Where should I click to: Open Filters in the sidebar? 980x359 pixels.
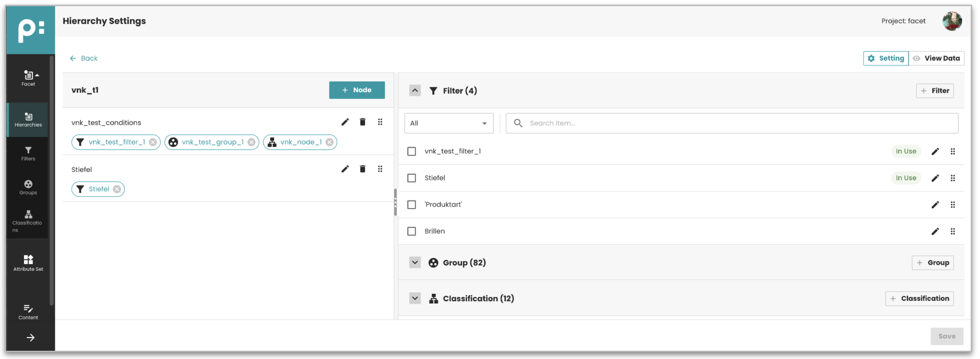pos(28,154)
